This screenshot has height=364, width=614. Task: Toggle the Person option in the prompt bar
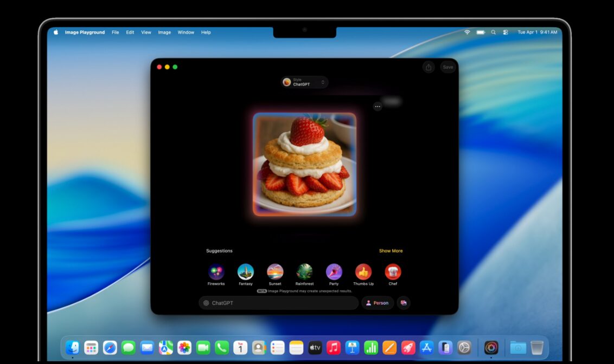pyautogui.click(x=378, y=303)
